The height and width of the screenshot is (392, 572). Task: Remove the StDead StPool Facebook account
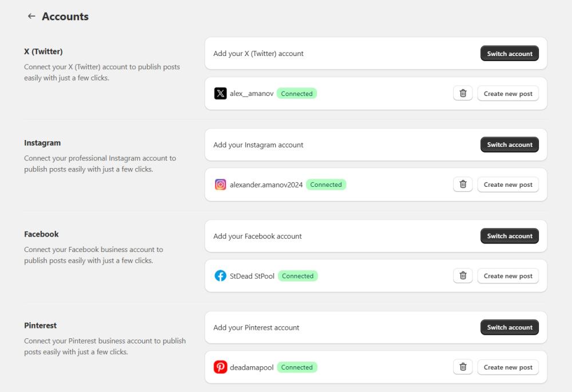click(x=463, y=276)
